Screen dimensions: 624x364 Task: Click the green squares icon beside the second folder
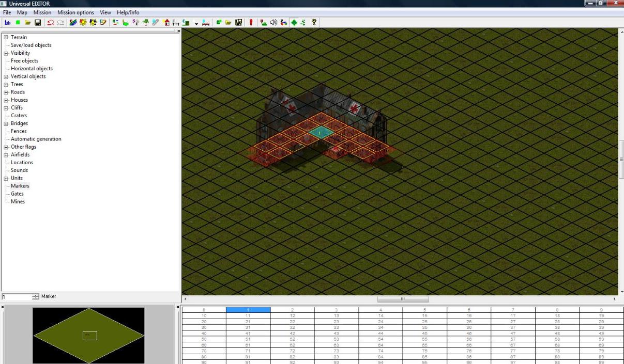(219, 22)
